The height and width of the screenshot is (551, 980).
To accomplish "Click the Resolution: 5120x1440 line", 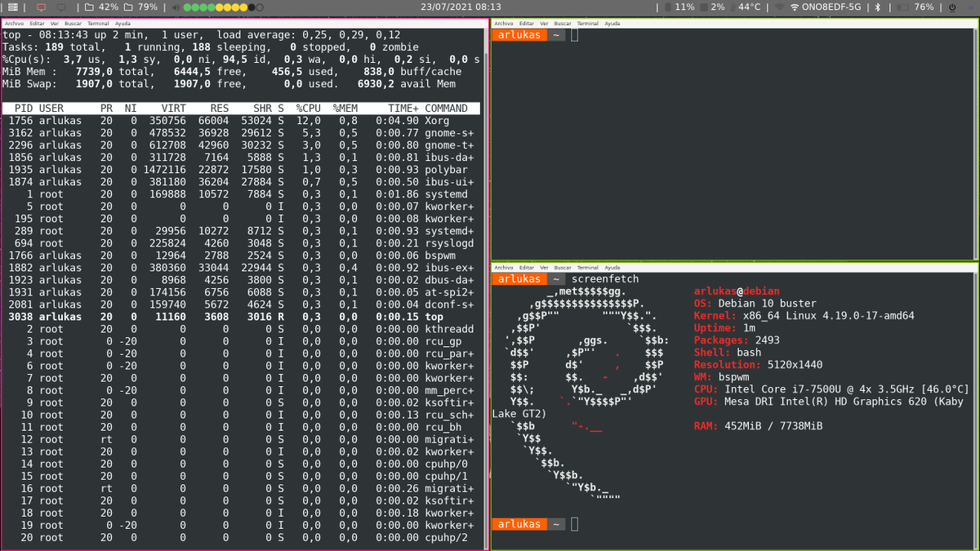I will point(758,365).
